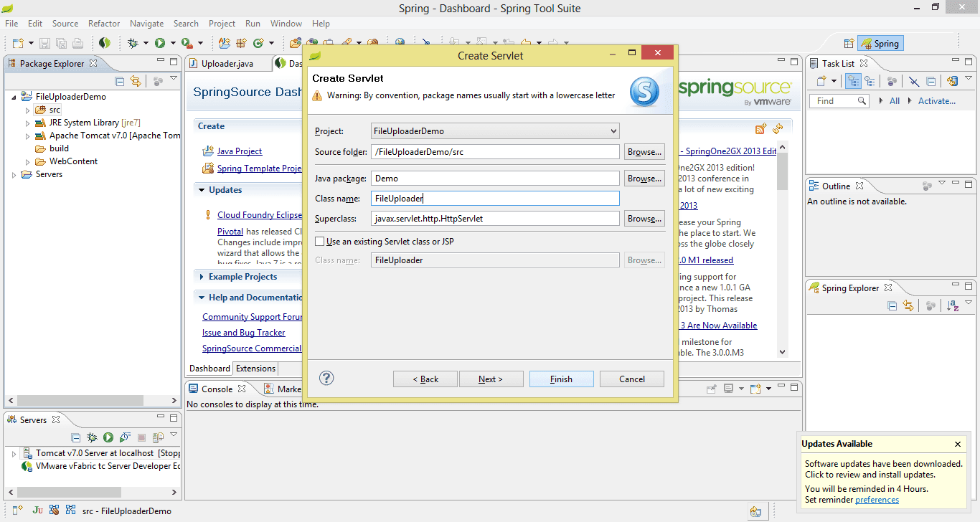980x522 pixels.
Task: Open the Refactor menu
Action: click(x=103, y=23)
